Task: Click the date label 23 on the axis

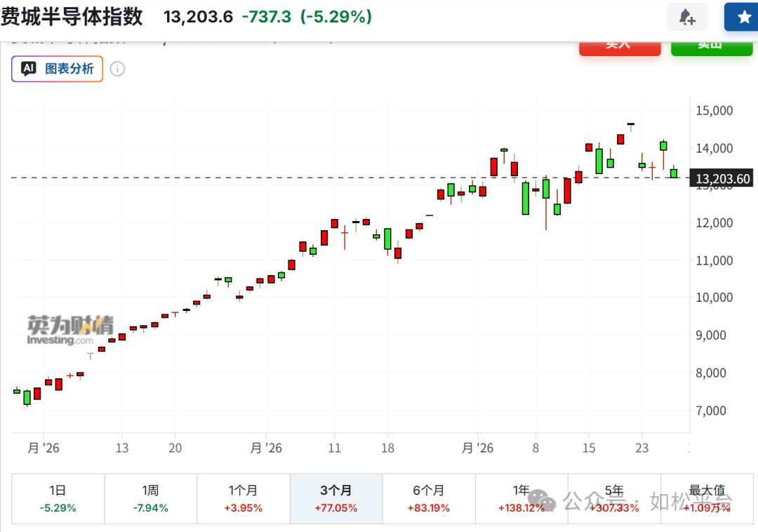Action: (x=641, y=448)
